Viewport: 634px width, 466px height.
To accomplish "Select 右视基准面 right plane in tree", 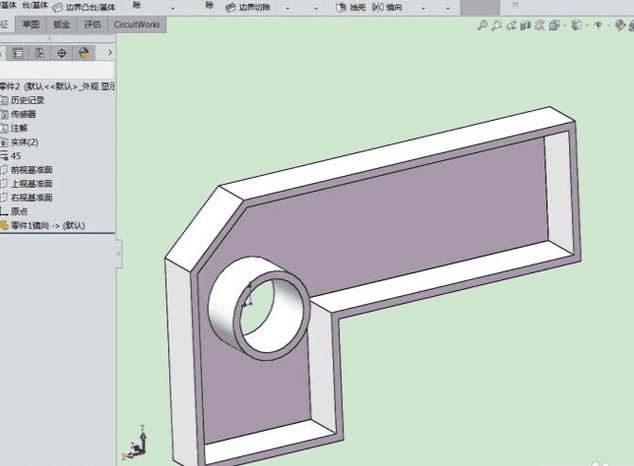I will (27, 197).
